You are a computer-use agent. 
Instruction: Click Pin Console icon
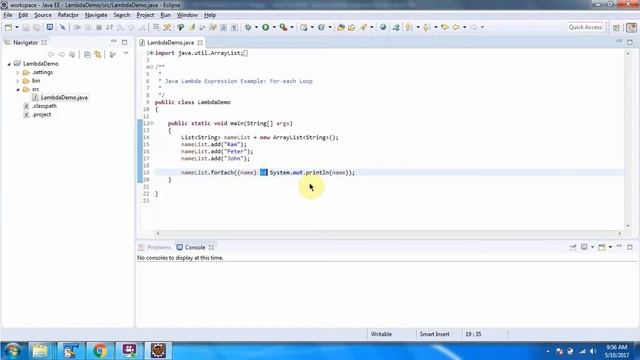pos(573,247)
